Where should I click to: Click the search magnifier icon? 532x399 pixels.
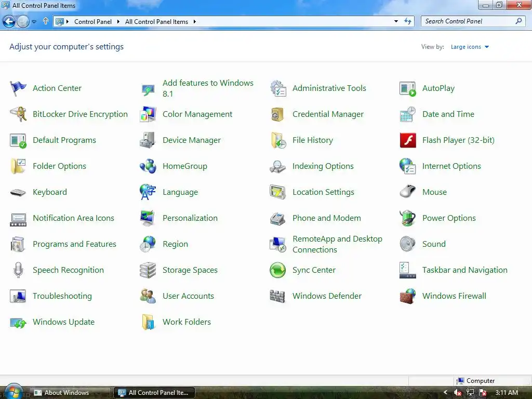pos(519,21)
